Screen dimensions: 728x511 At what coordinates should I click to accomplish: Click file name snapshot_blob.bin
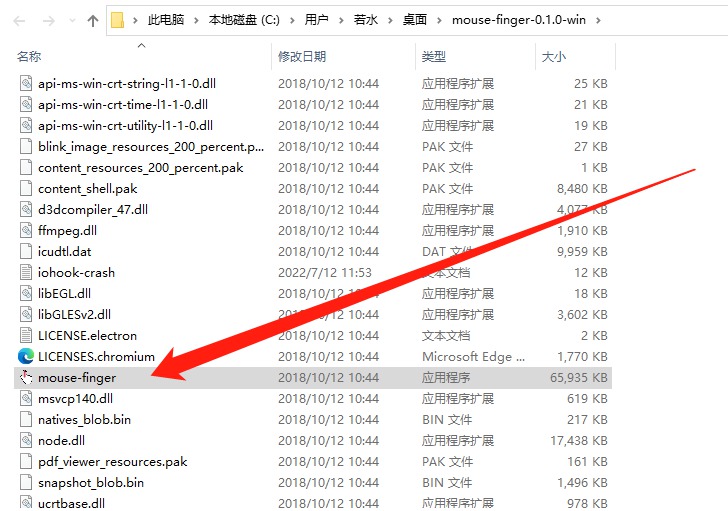click(x=91, y=483)
